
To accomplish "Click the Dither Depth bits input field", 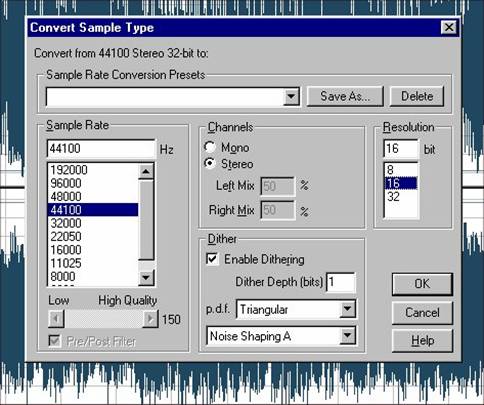I will click(x=341, y=282).
